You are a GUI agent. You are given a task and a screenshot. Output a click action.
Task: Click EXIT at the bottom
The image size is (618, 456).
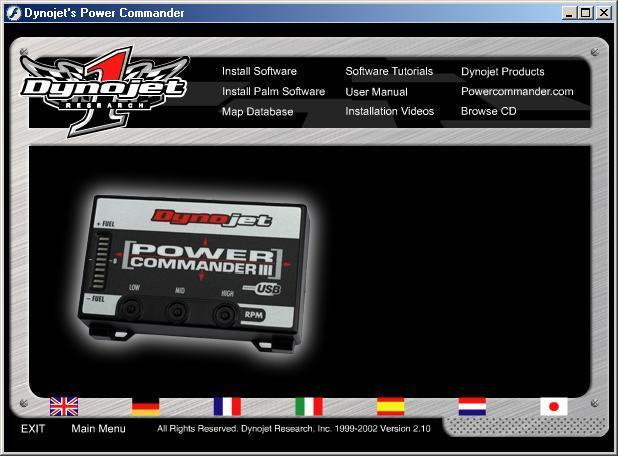[33, 429]
